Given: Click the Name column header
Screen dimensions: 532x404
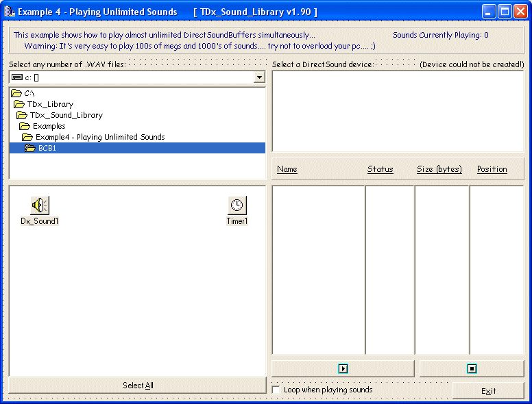Looking at the screenshot, I should click(287, 169).
